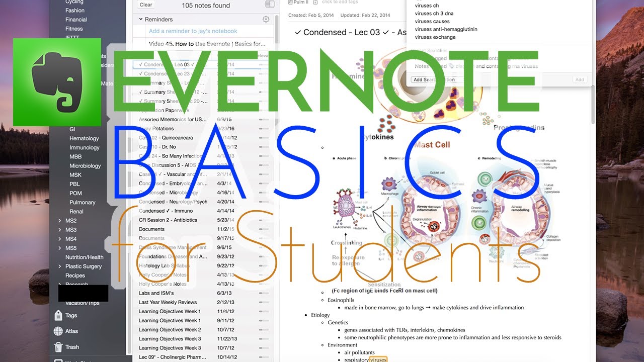
Task: Collapse the Reminders section
Action: pos(141,19)
